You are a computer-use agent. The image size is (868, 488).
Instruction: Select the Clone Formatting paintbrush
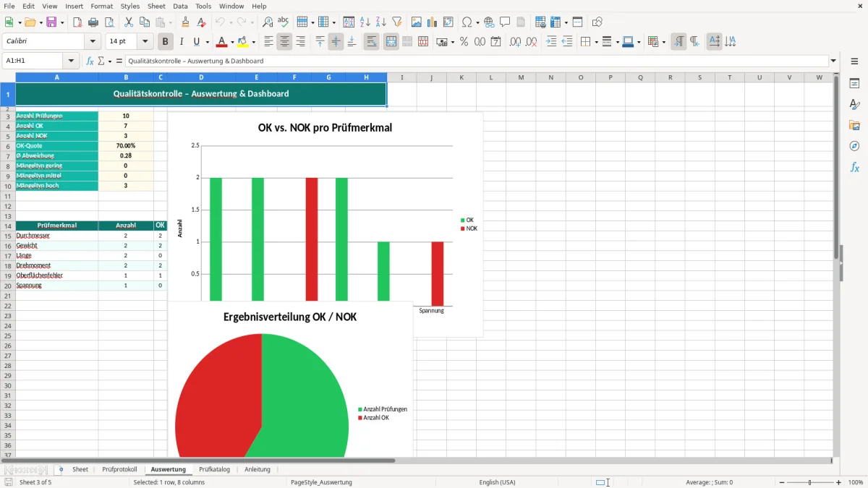coord(185,22)
